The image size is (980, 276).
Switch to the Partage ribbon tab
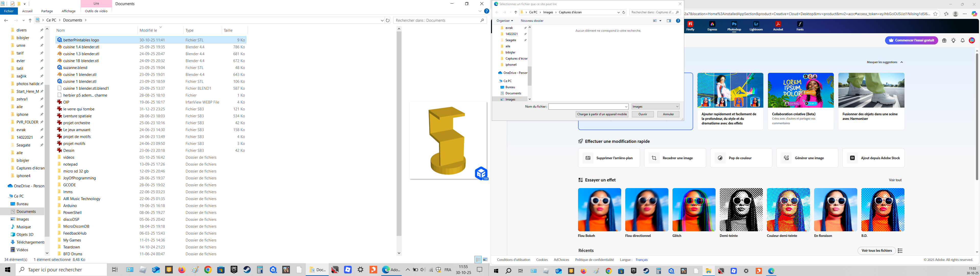[x=47, y=11]
